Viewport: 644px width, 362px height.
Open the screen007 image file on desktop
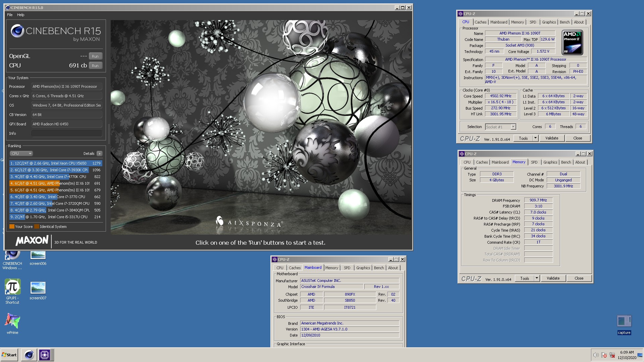point(38,291)
